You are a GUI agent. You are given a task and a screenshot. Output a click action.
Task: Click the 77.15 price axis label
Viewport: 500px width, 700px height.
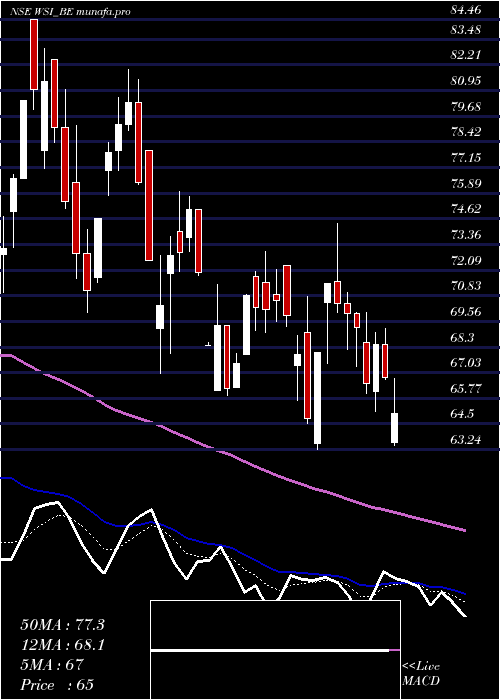466,158
